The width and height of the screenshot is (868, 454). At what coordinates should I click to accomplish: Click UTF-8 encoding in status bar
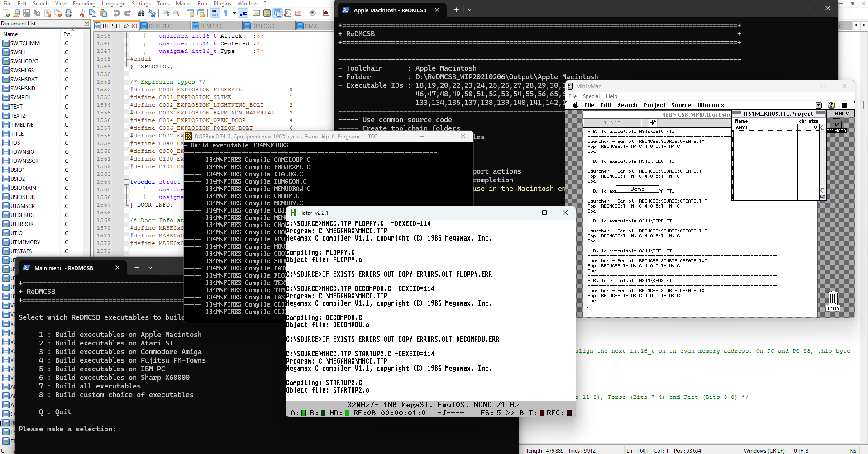coord(801,450)
